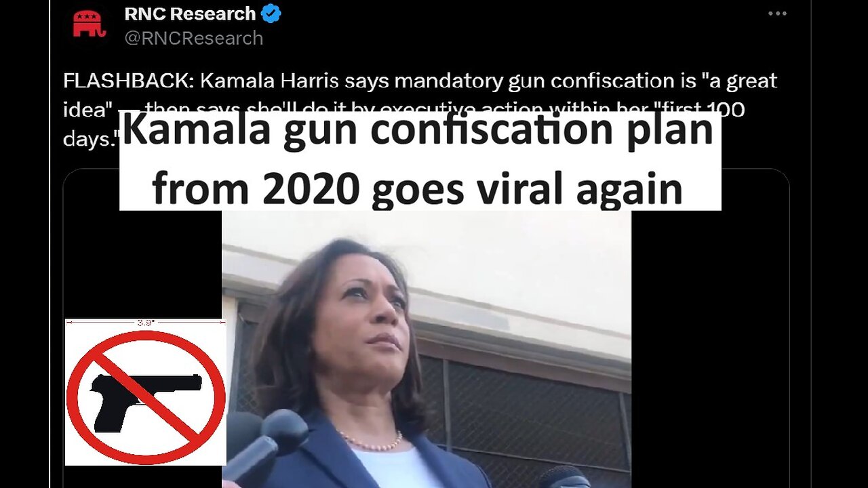Screen dimensions: 868x488
Task: Click the RNC elephant profile avatar
Action: point(89,24)
